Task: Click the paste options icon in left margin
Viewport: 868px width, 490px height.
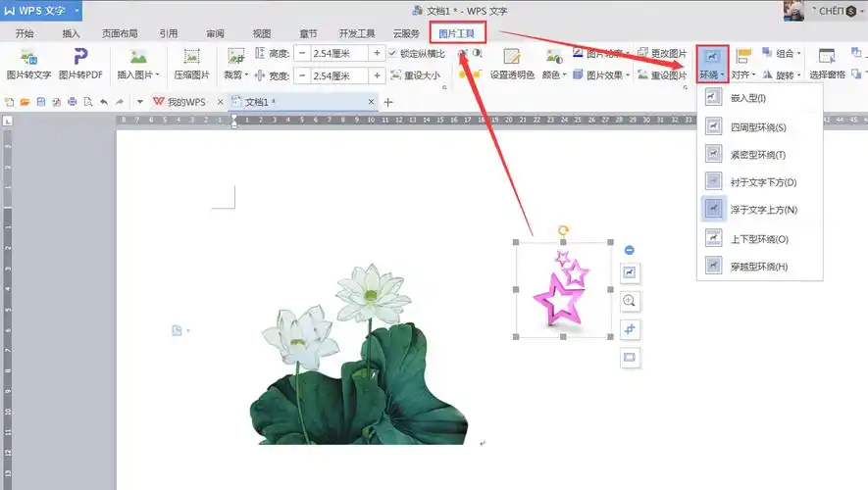Action: click(178, 330)
